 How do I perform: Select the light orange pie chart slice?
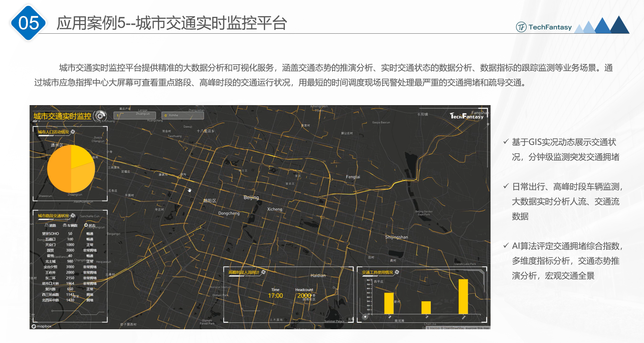[83, 178]
